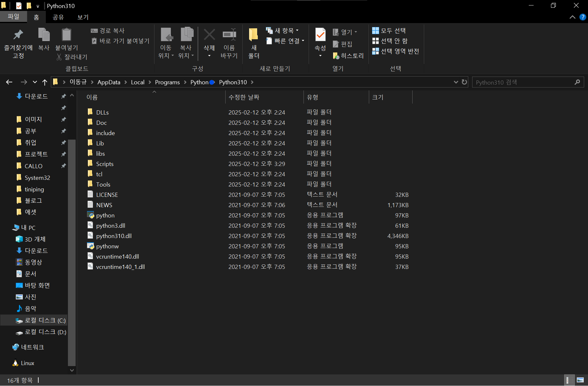
Task: Select python310.dll file
Action: [109, 236]
